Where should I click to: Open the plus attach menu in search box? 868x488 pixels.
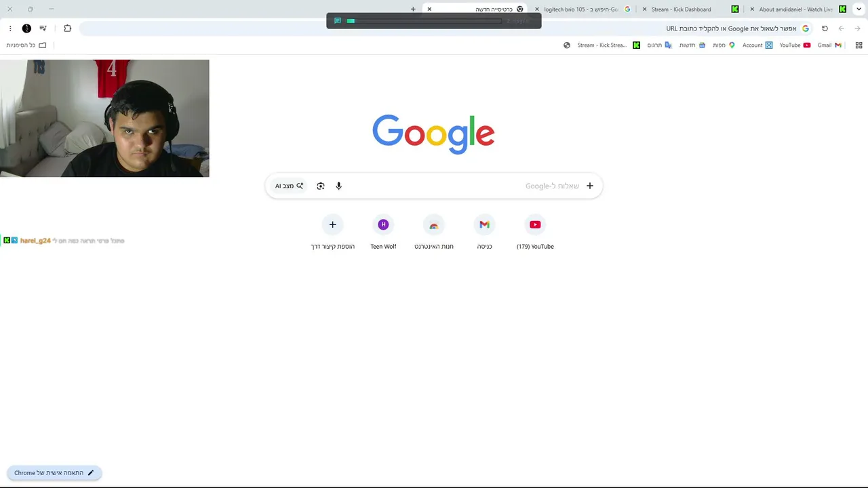(590, 186)
